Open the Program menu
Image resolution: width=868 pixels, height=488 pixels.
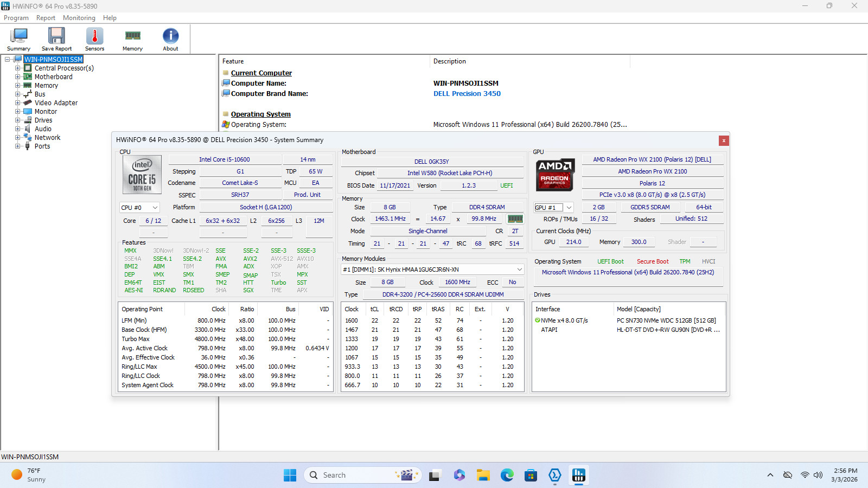(16, 18)
